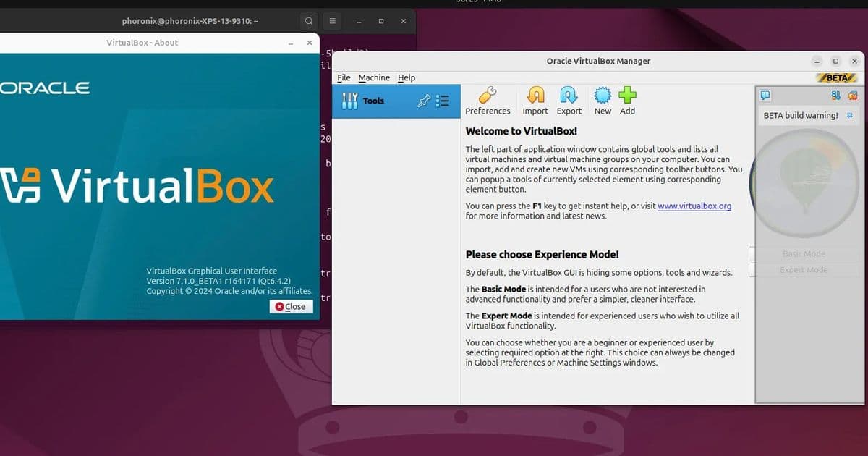Create a New virtual machine
Image resolution: width=868 pixels, height=456 pixels.
click(x=603, y=100)
